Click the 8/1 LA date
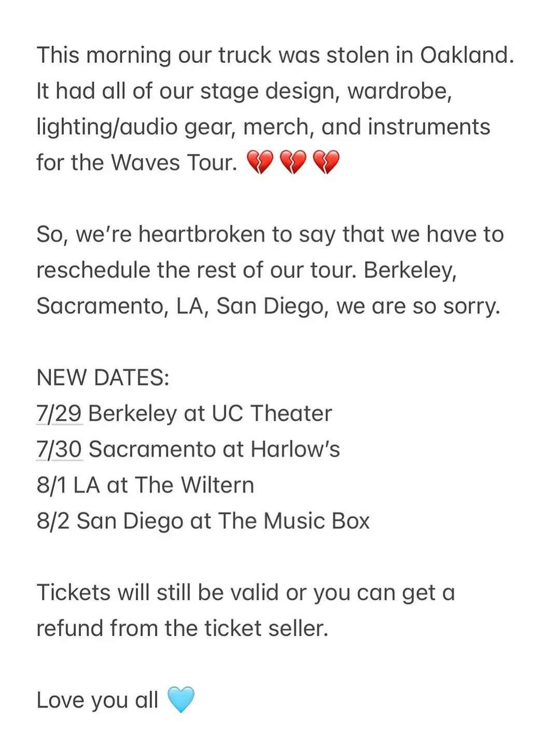 pyautogui.click(x=68, y=485)
